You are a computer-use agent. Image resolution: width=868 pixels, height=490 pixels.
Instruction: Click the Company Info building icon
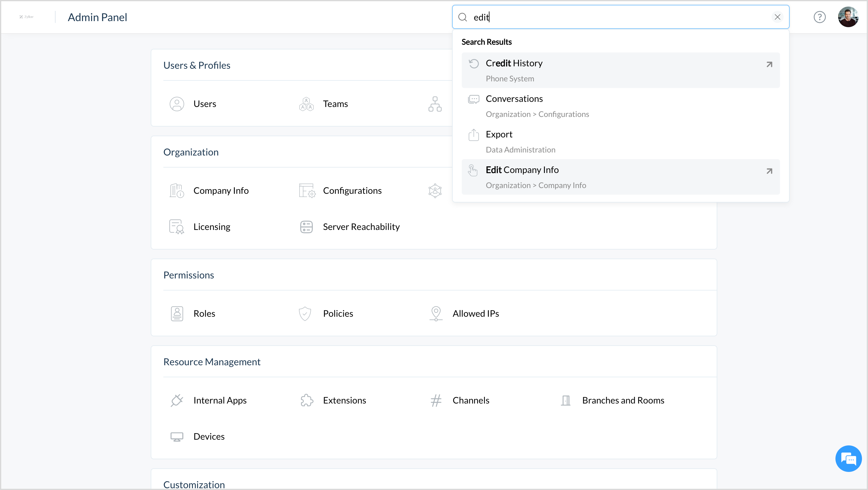click(x=177, y=190)
